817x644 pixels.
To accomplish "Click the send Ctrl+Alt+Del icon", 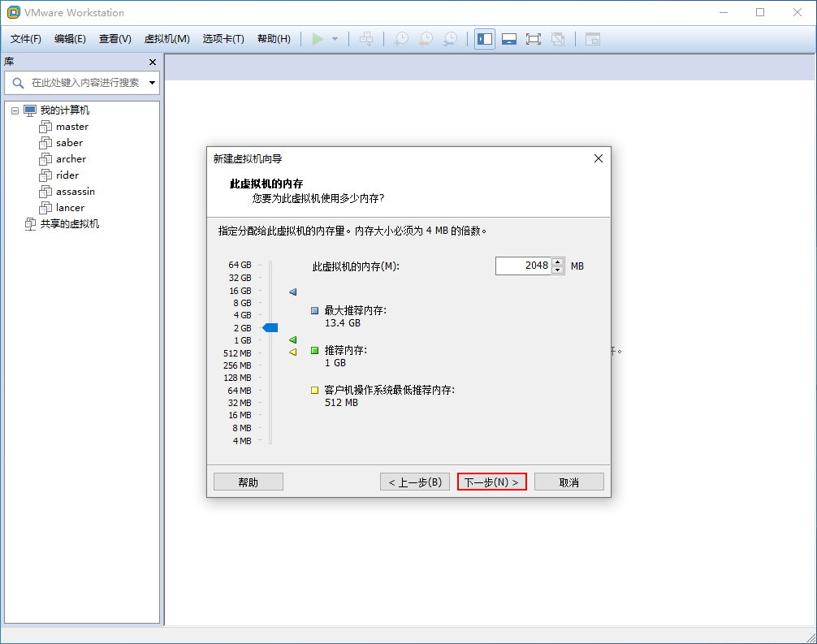I will pyautogui.click(x=368, y=38).
